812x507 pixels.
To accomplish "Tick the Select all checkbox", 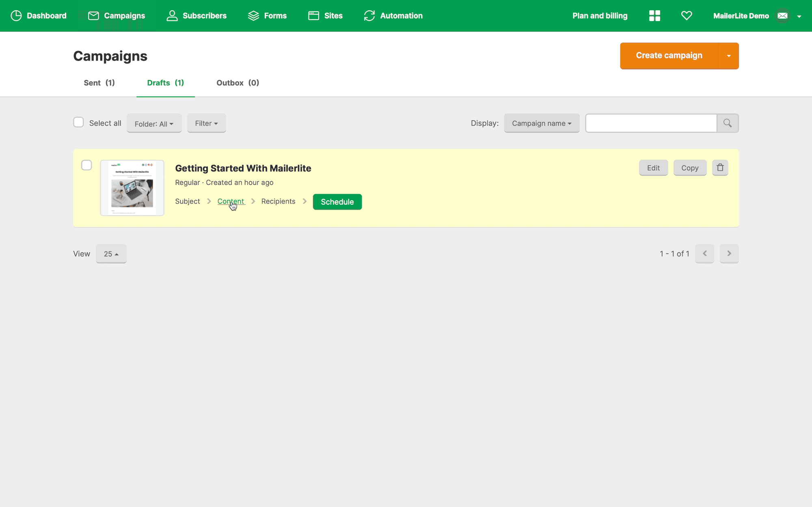I will pyautogui.click(x=78, y=122).
